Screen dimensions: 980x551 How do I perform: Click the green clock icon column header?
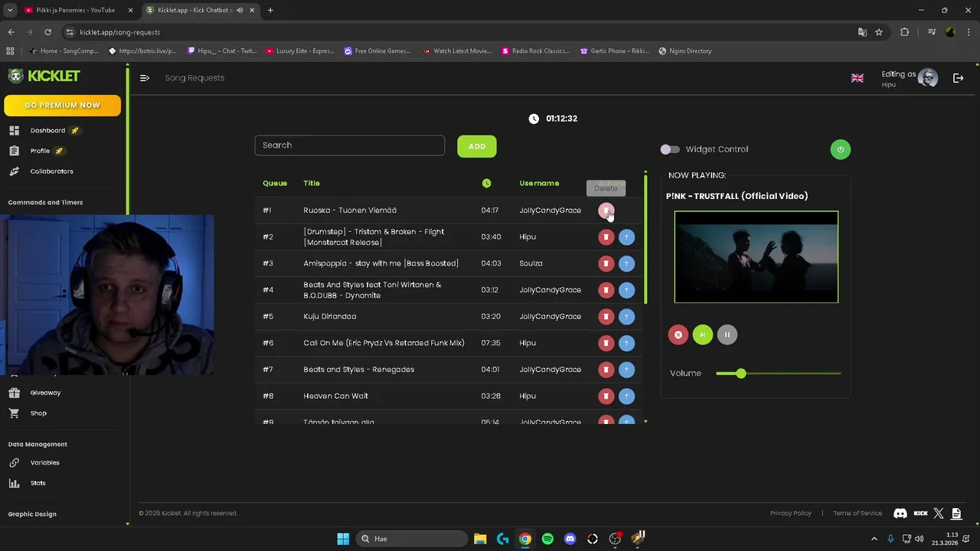(486, 183)
